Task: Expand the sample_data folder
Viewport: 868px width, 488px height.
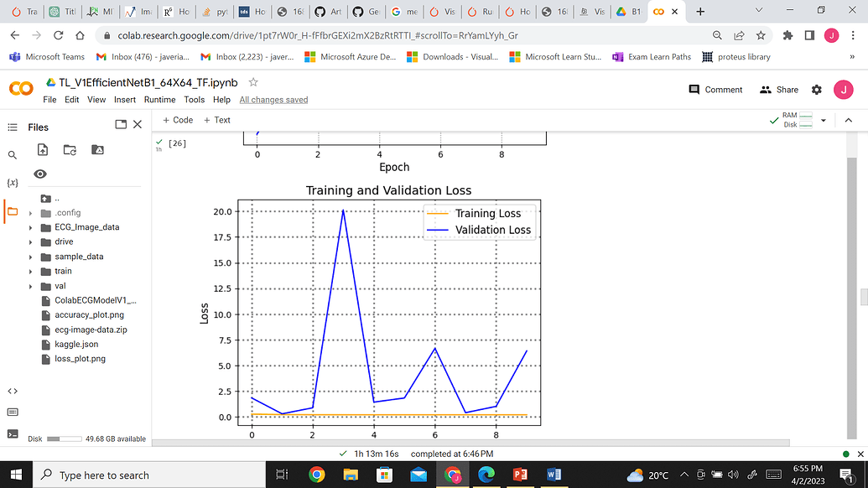Action: point(30,257)
